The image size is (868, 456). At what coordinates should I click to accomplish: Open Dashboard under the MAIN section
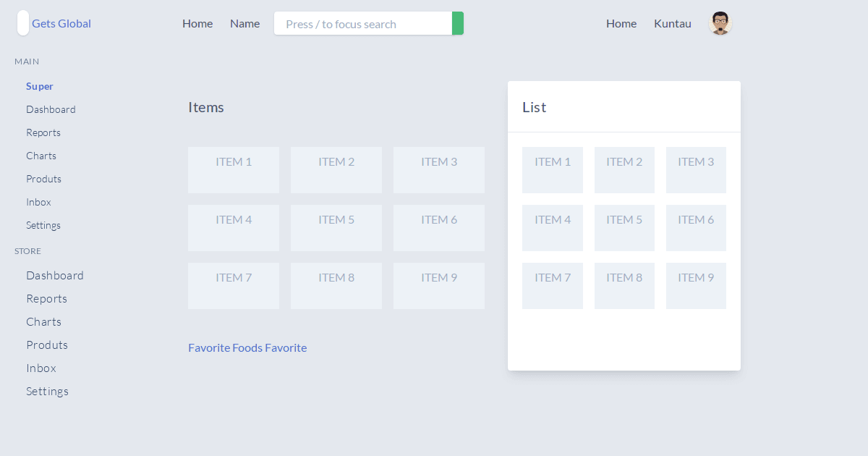51,109
